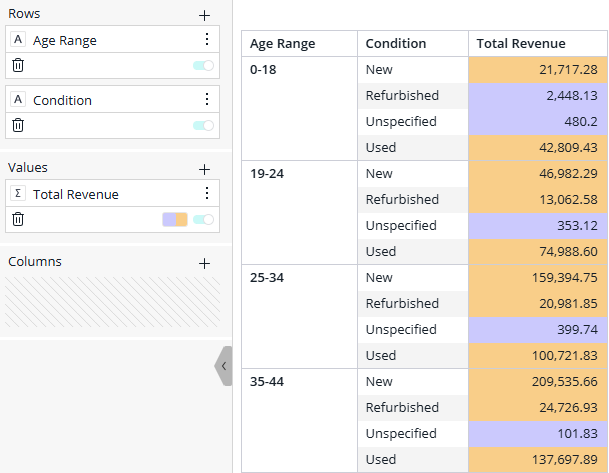Add a new field to Values
Viewport: 609px width, 473px height.
205,169
